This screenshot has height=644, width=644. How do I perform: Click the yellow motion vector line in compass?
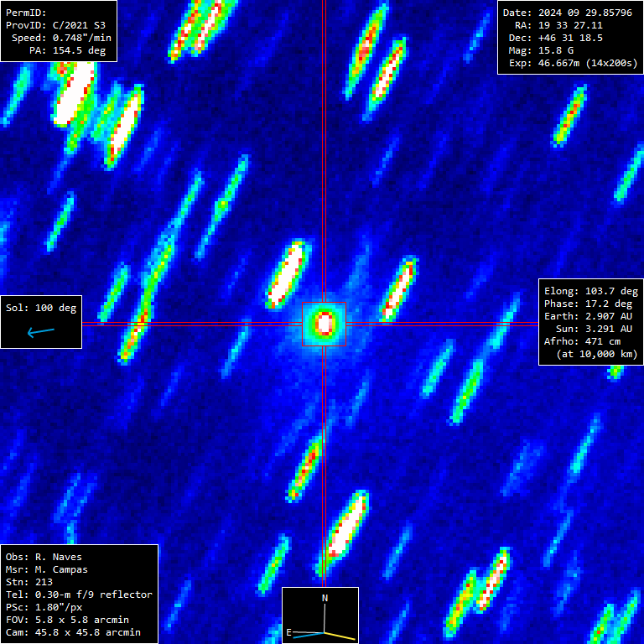pos(340,636)
